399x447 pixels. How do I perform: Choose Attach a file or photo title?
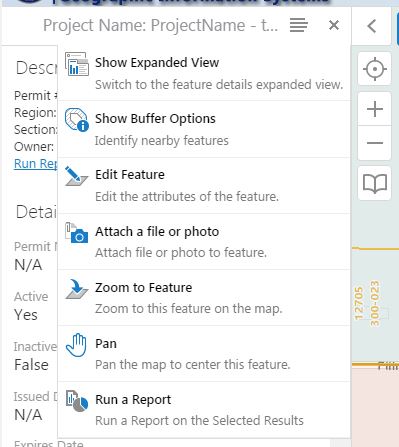tap(157, 231)
